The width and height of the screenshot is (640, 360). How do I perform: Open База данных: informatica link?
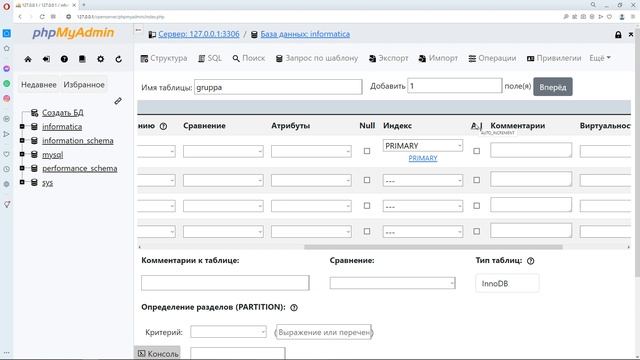coord(305,34)
